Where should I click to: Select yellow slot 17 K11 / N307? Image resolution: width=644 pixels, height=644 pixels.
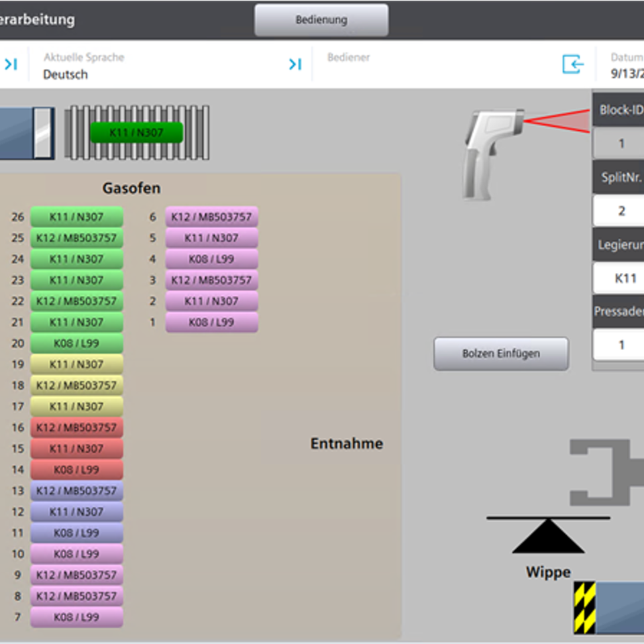pyautogui.click(x=76, y=407)
